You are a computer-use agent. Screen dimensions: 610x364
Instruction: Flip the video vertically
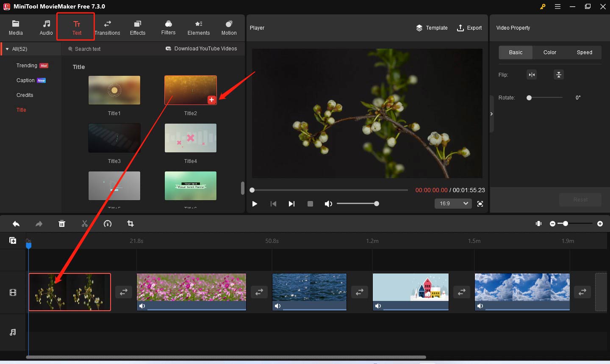click(x=559, y=75)
